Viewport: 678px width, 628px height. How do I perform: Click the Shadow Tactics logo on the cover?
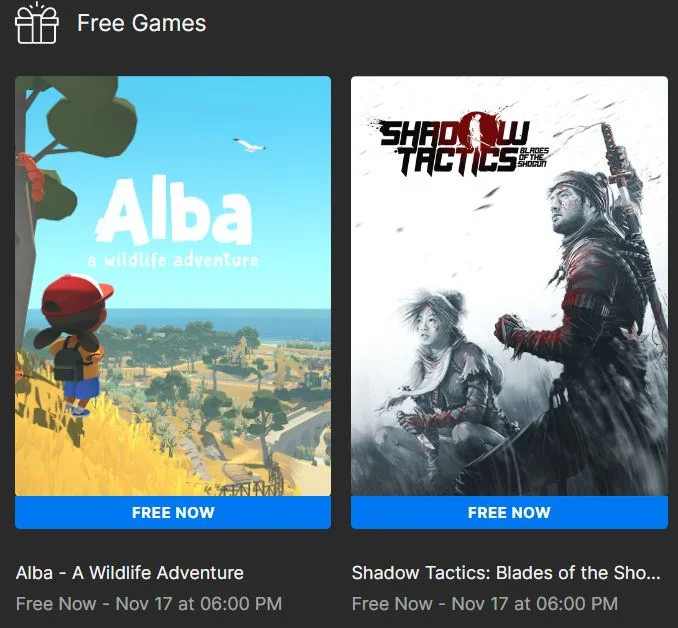[x=461, y=145]
